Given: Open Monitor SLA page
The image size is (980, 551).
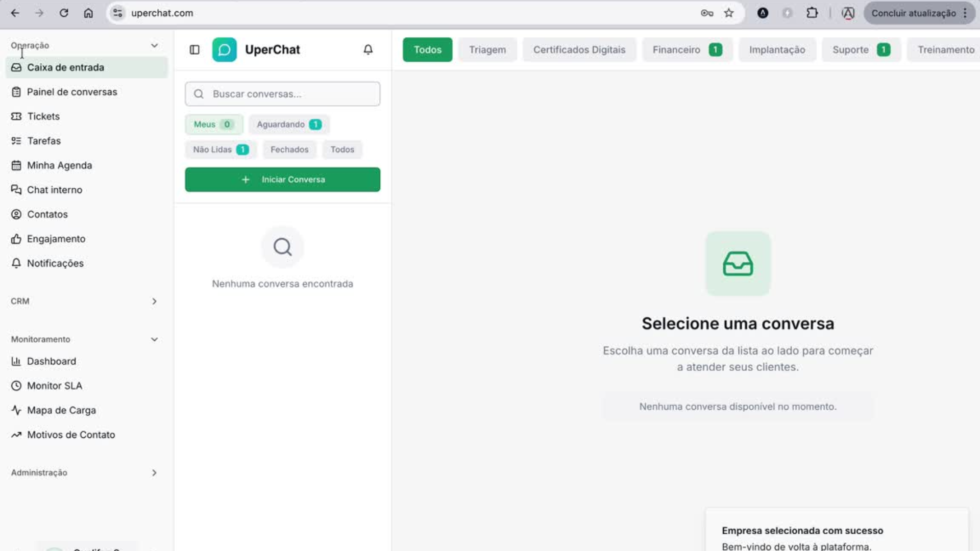Looking at the screenshot, I should point(54,386).
